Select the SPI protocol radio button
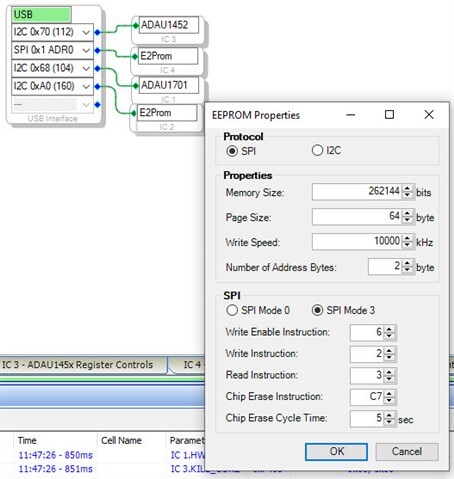This screenshot has height=479, width=454. [232, 151]
